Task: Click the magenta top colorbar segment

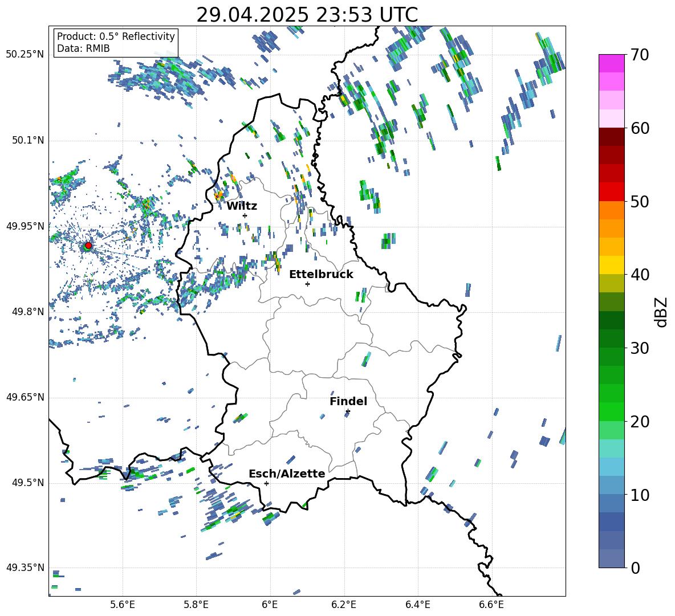Action: click(x=611, y=63)
